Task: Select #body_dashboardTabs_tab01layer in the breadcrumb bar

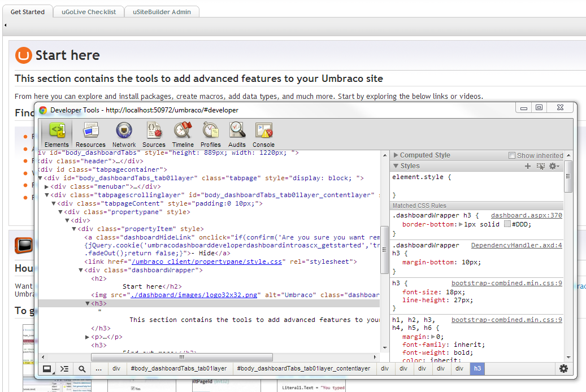Action: coord(179,369)
